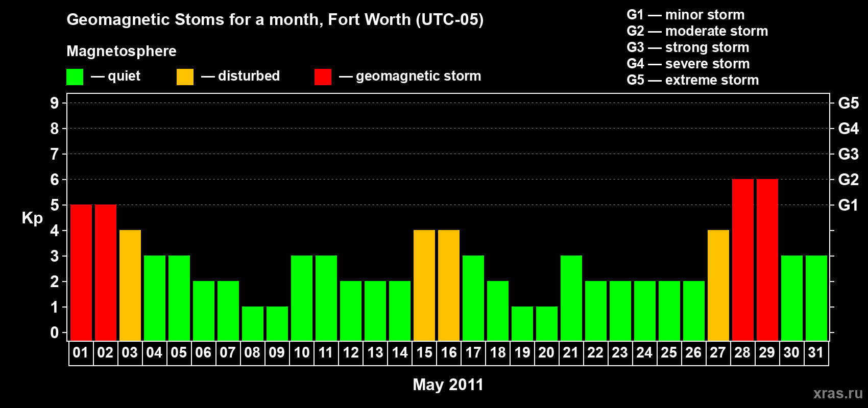Click 'G2 — moderate storm' legend text
Screen dimensions: 868x408
(697, 31)
